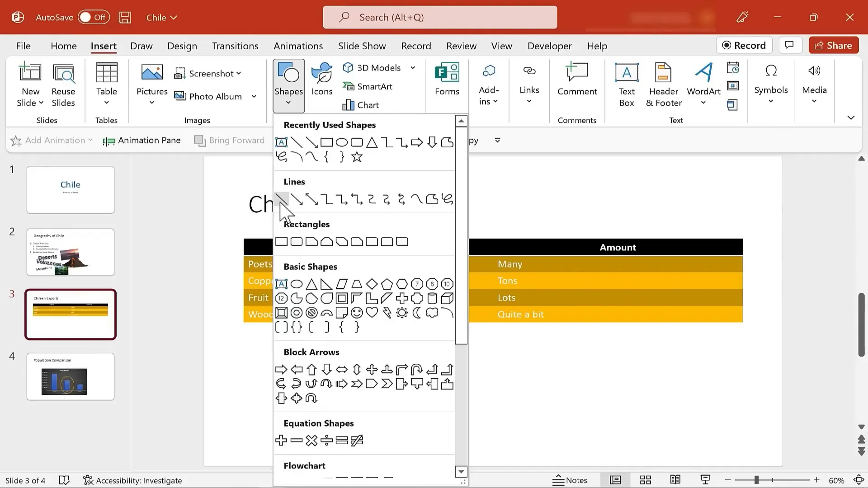Select the Smiley Face basic shape

point(357,312)
